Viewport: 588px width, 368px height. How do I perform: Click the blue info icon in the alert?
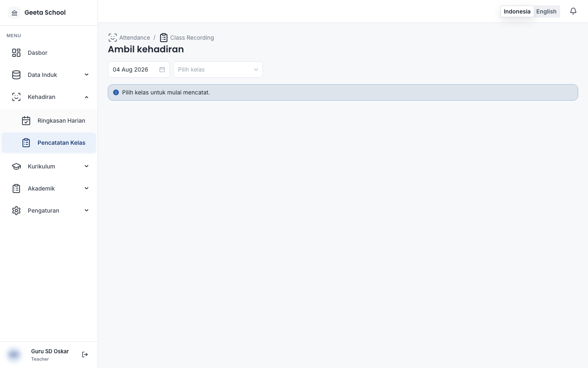coord(116,92)
